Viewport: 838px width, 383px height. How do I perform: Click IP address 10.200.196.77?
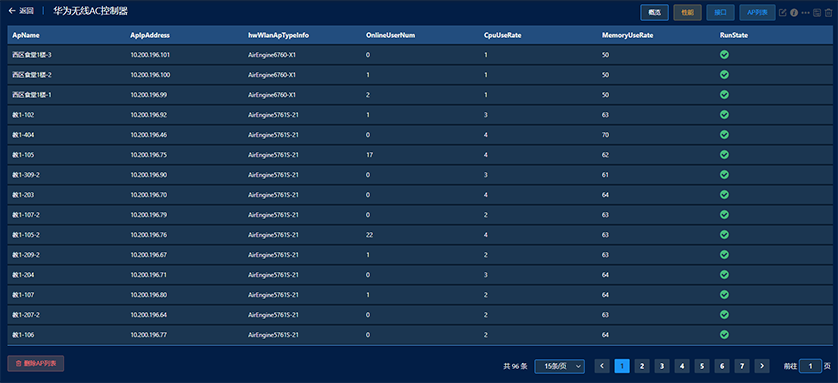149,335
